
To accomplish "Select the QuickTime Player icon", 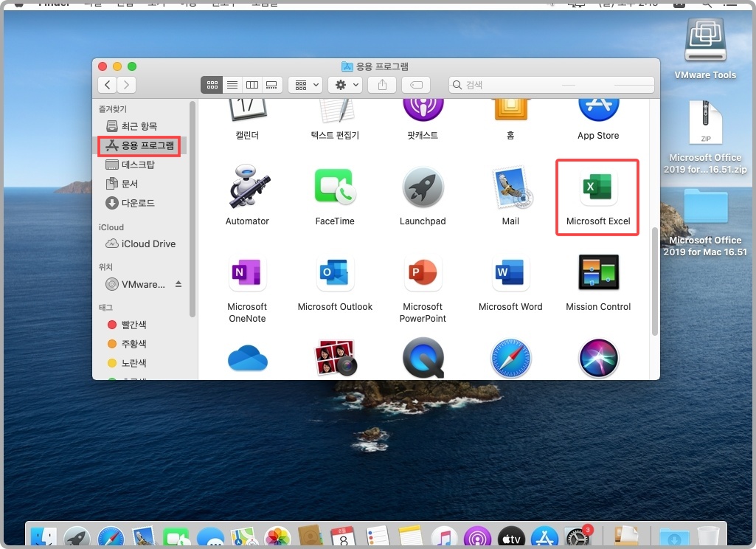I will pyautogui.click(x=423, y=358).
